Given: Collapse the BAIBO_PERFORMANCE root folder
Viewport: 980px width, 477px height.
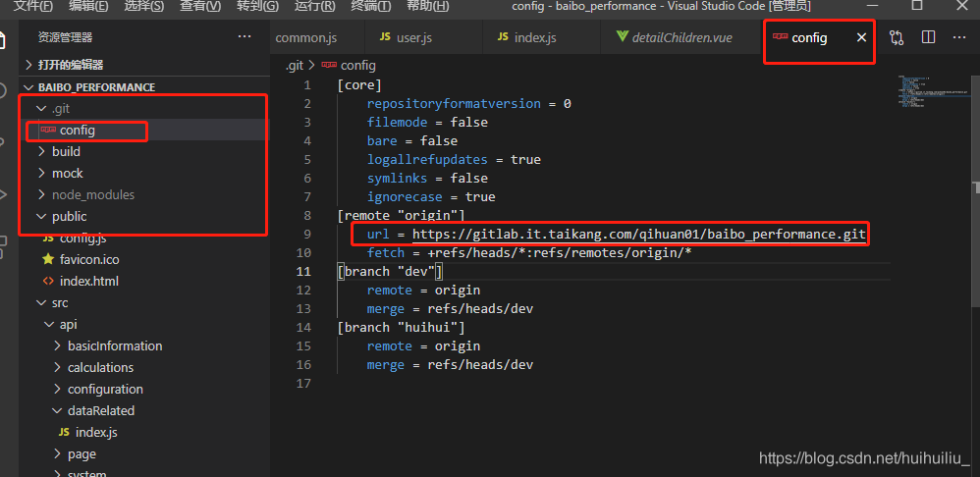Looking at the screenshot, I should (x=145, y=87).
